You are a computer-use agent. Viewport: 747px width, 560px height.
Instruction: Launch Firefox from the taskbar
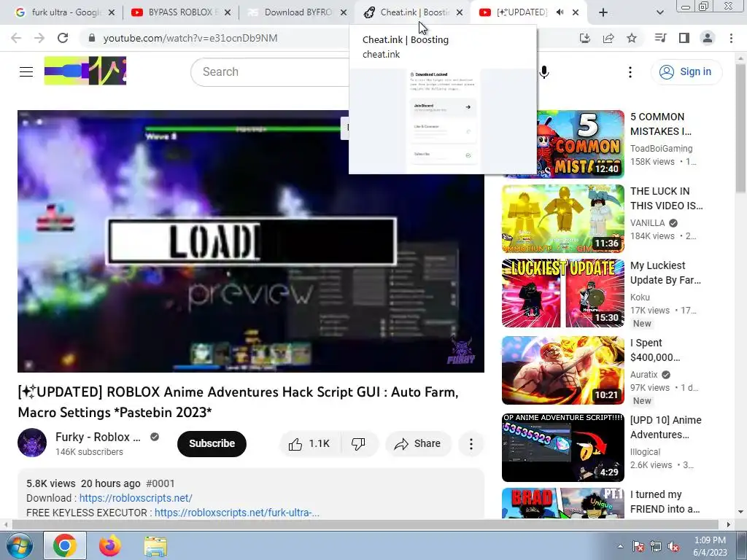tap(110, 545)
